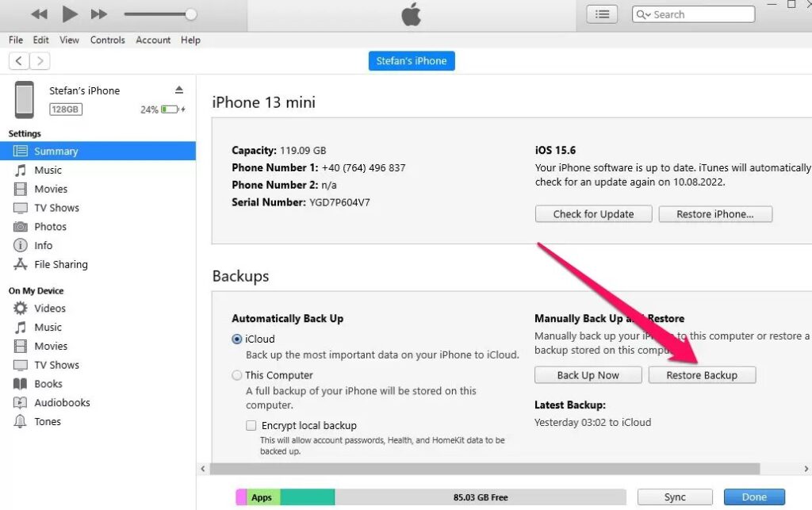Enable Encrypt local backup checkbox
Screen dimensions: 812x510
tap(251, 426)
